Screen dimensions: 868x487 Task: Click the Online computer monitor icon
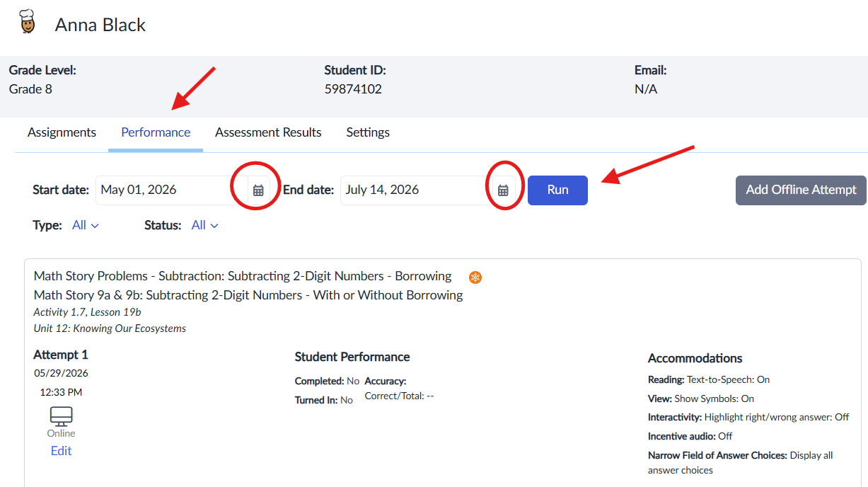62,416
